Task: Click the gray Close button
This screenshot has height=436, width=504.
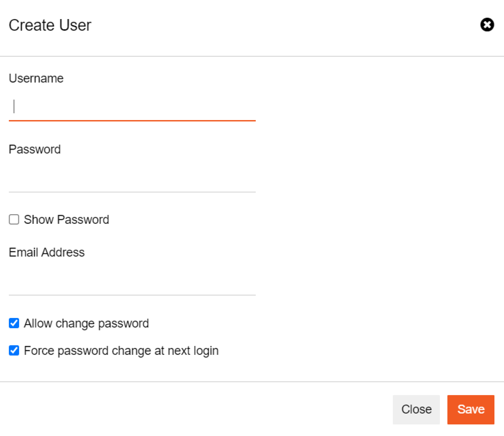Action: (416, 409)
